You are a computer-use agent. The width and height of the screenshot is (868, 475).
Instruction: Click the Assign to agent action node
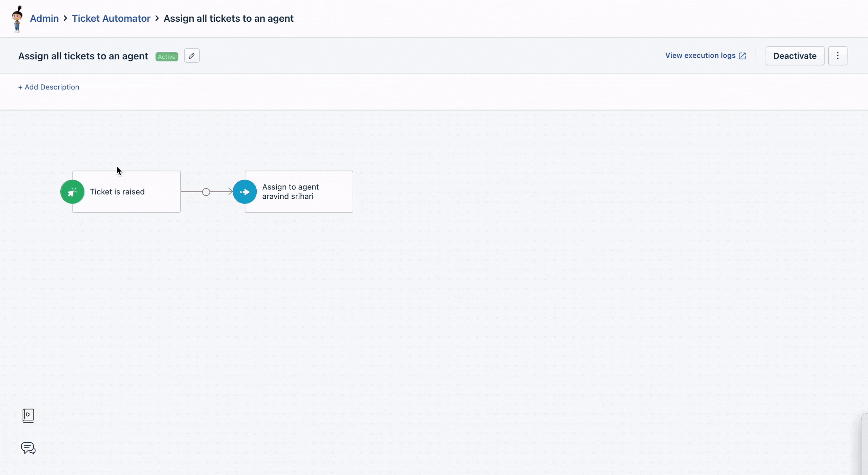click(x=299, y=191)
